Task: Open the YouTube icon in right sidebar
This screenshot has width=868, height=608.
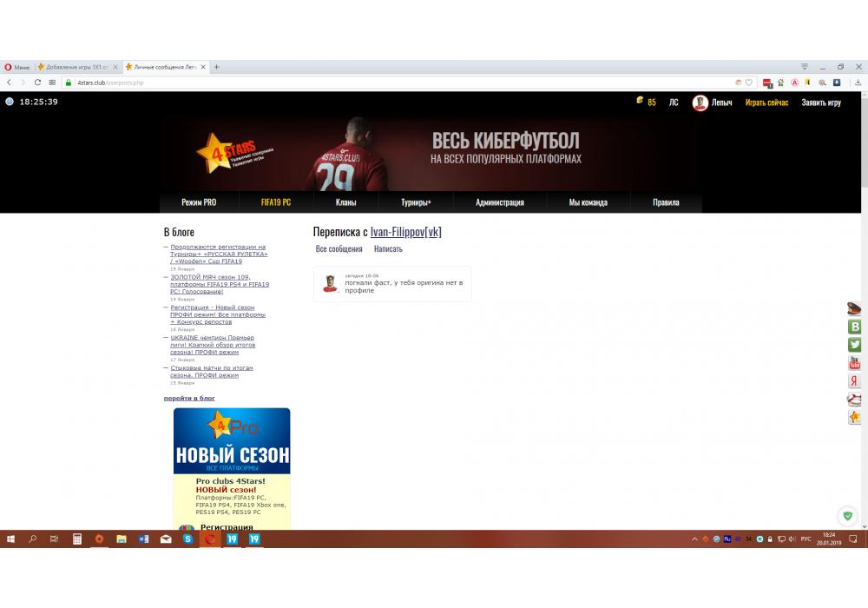Action: (x=854, y=363)
